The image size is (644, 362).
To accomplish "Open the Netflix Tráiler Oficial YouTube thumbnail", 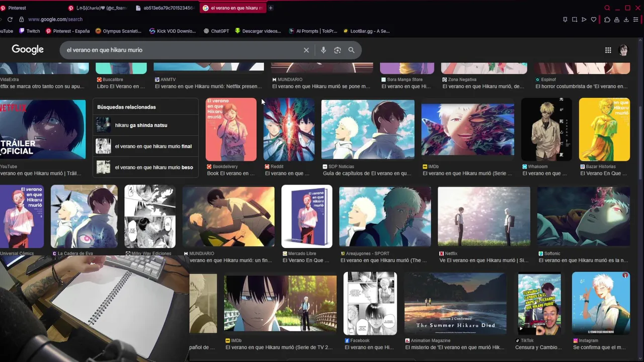I will coord(43,129).
